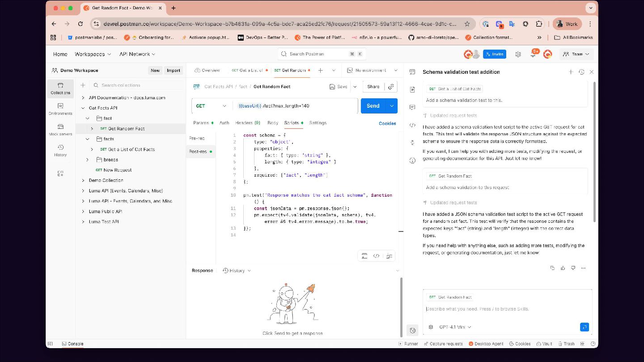This screenshot has width=644, height=362.
Task: Open the Team dropdown
Action: pyautogui.click(x=577, y=54)
